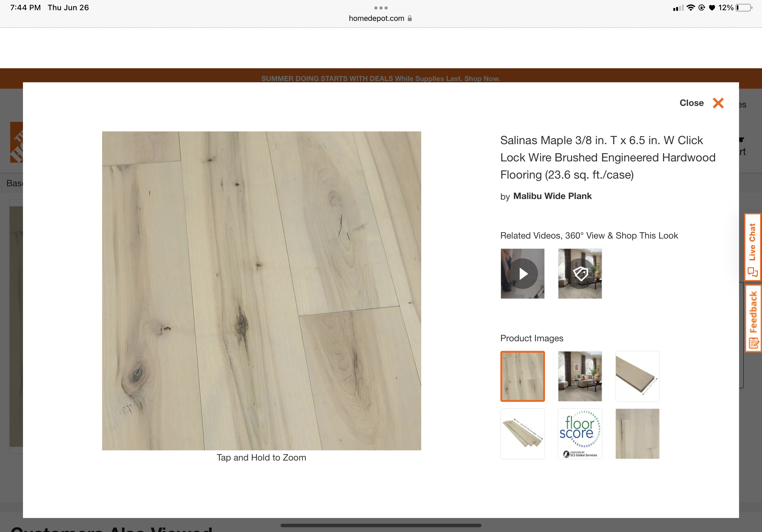Tap the homedepot.com address bar

tap(376, 18)
